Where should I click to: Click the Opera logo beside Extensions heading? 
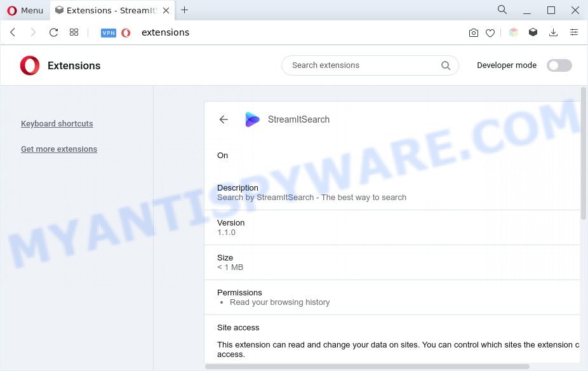click(30, 65)
